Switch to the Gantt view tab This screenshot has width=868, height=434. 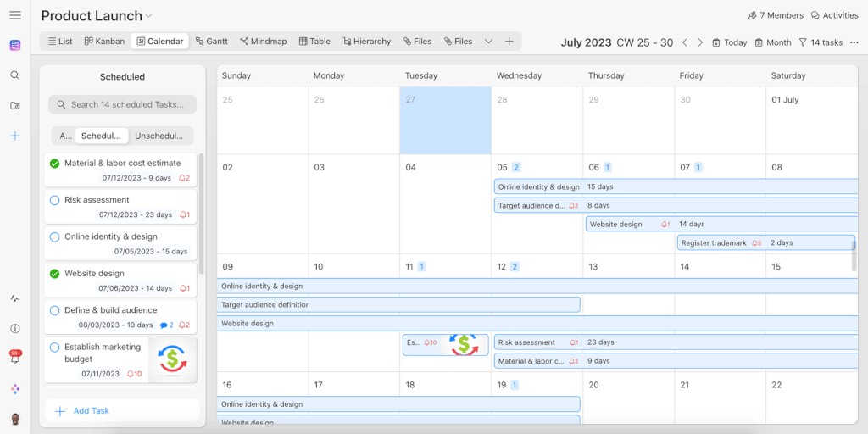211,41
